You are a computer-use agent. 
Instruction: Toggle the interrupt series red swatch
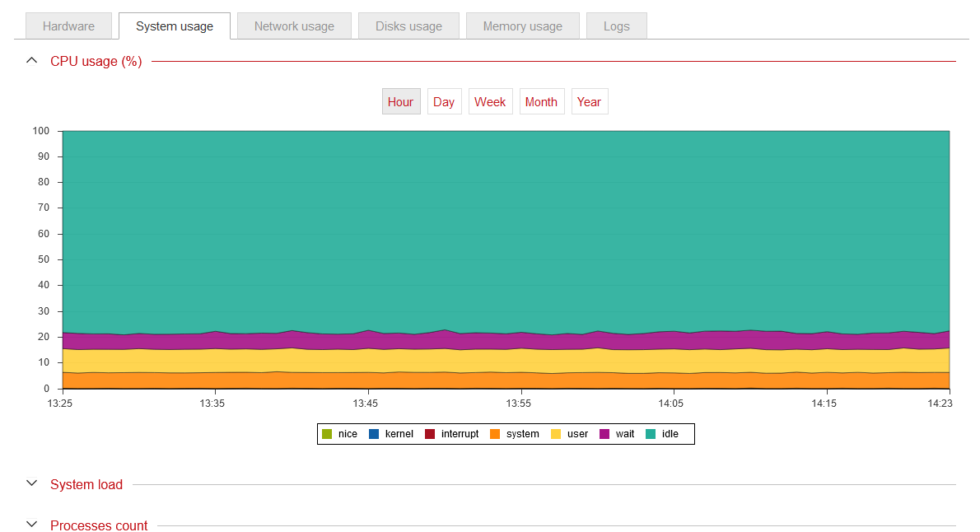[x=430, y=434]
